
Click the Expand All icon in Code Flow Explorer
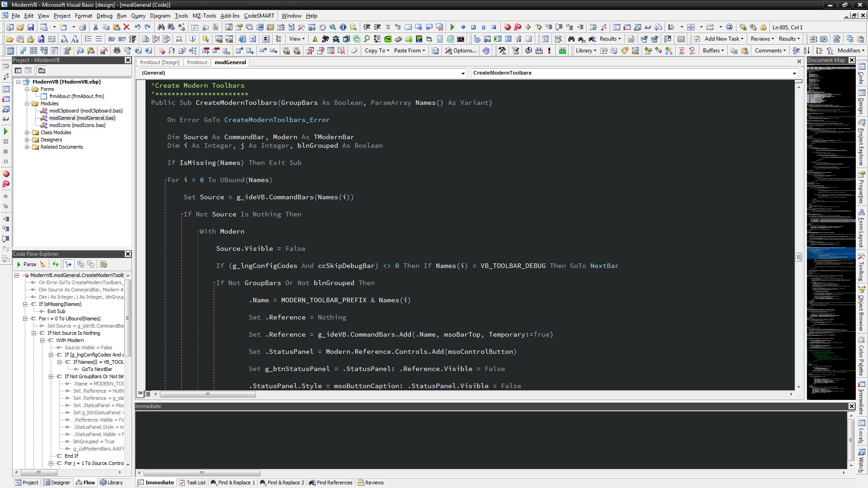80,264
